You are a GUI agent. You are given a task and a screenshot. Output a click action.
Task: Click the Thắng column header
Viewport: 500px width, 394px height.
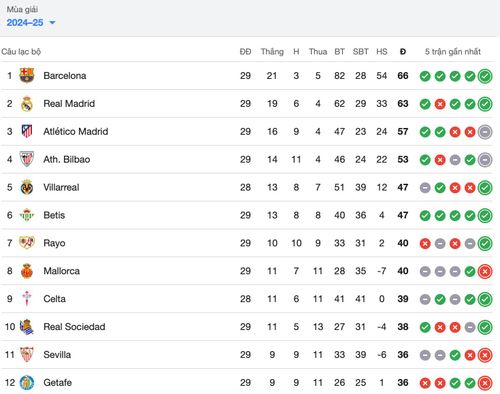click(x=272, y=52)
